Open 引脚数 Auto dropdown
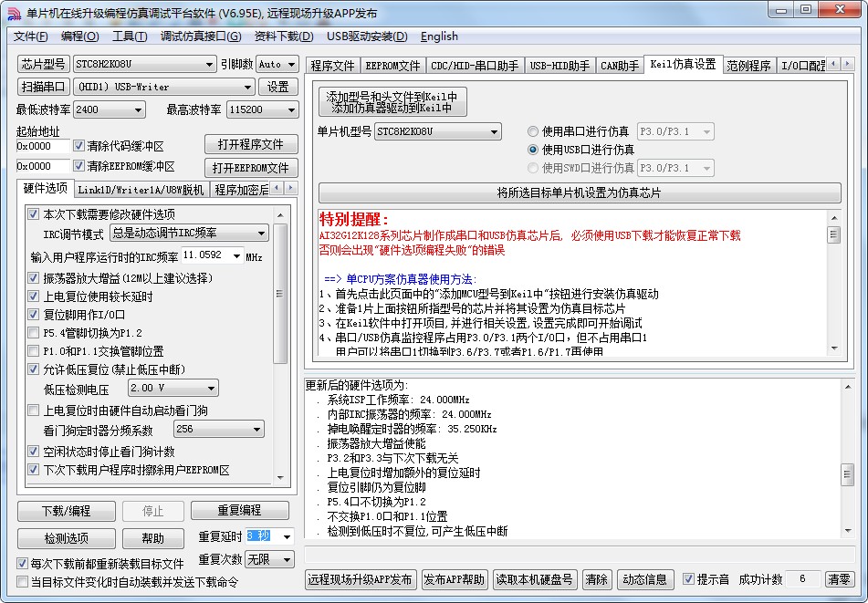This screenshot has height=603, width=868. (x=277, y=64)
